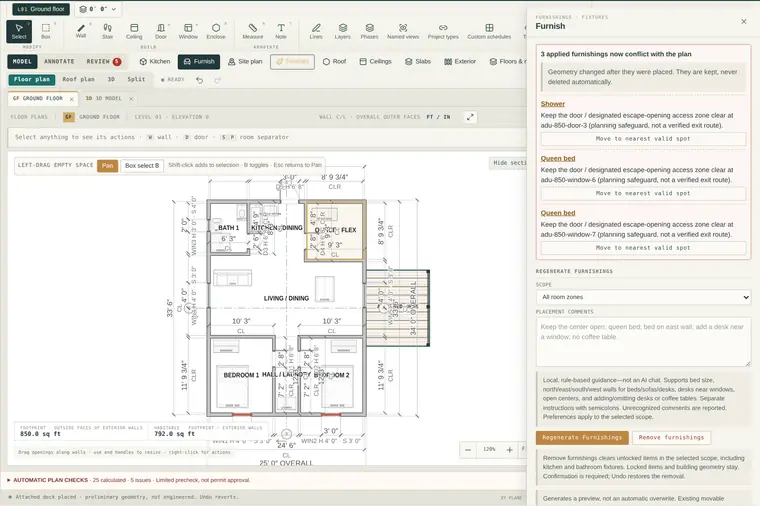The image size is (760, 506).
Task: Switch to the REVIEW tab
Action: pos(103,62)
